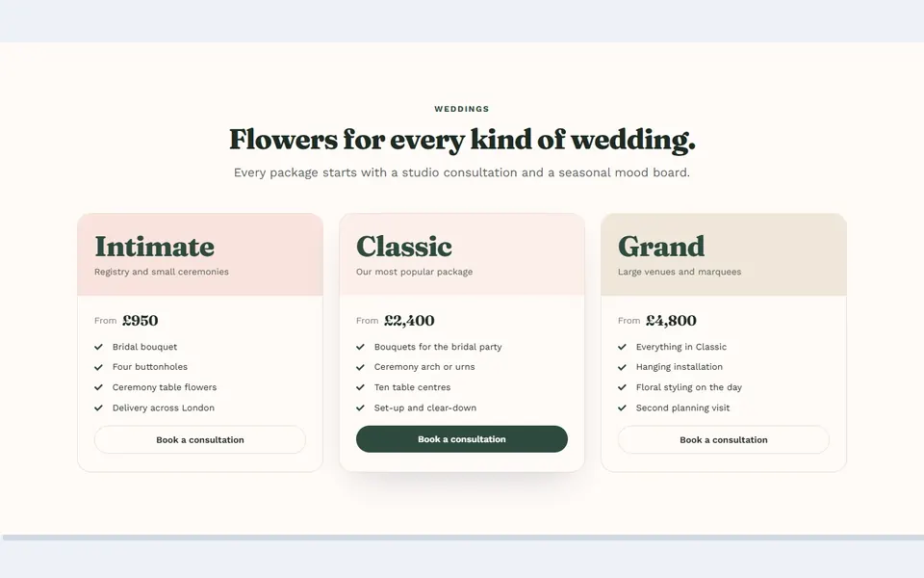The image size is (924, 578).
Task: Click the checkmark beside Set-up and clear-down
Action: (x=360, y=407)
